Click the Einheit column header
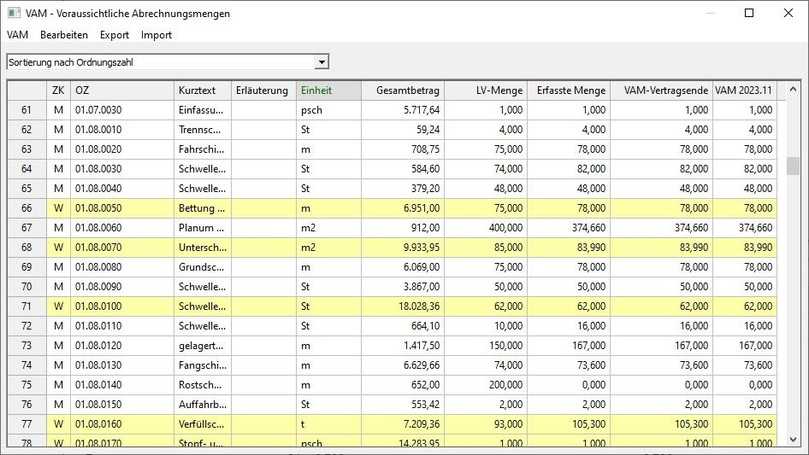The height and width of the screenshot is (455, 809). tap(327, 90)
